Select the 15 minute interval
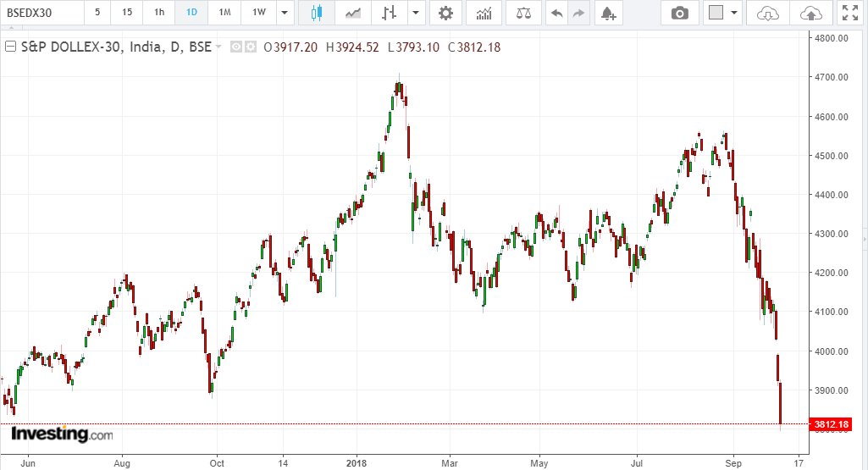The width and height of the screenshot is (868, 470). [127, 12]
